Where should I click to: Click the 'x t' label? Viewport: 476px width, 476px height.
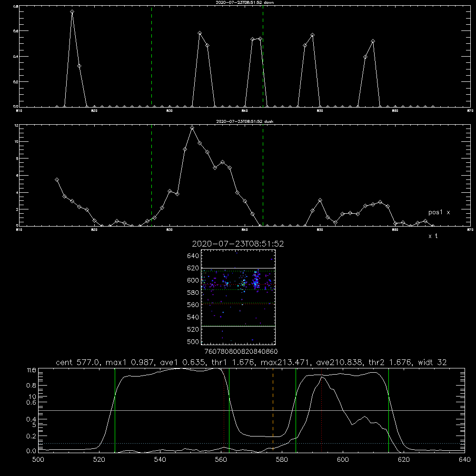(433, 236)
